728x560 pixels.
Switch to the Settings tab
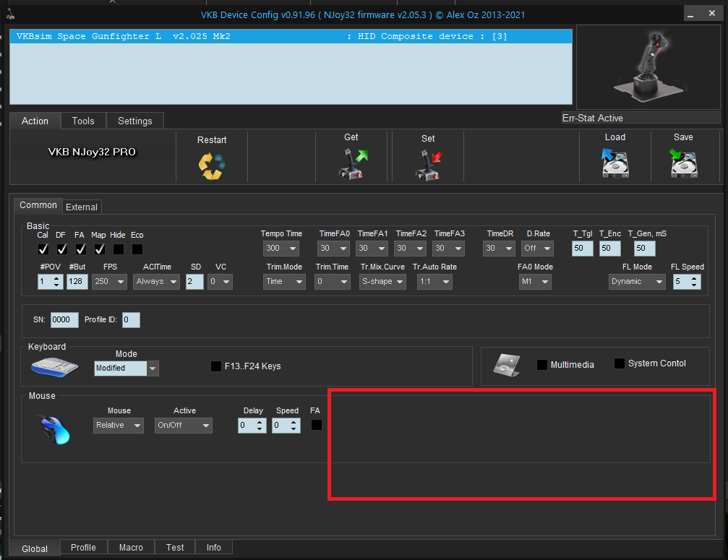[x=135, y=121]
